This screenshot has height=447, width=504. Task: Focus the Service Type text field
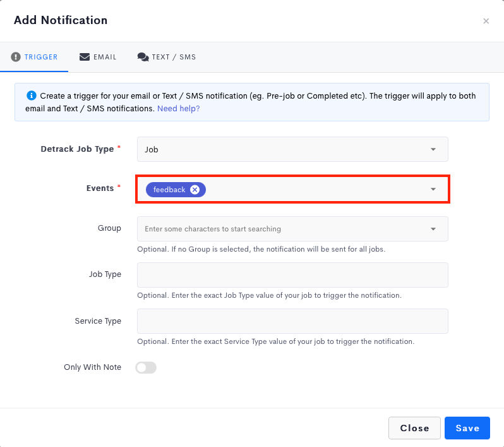point(292,321)
